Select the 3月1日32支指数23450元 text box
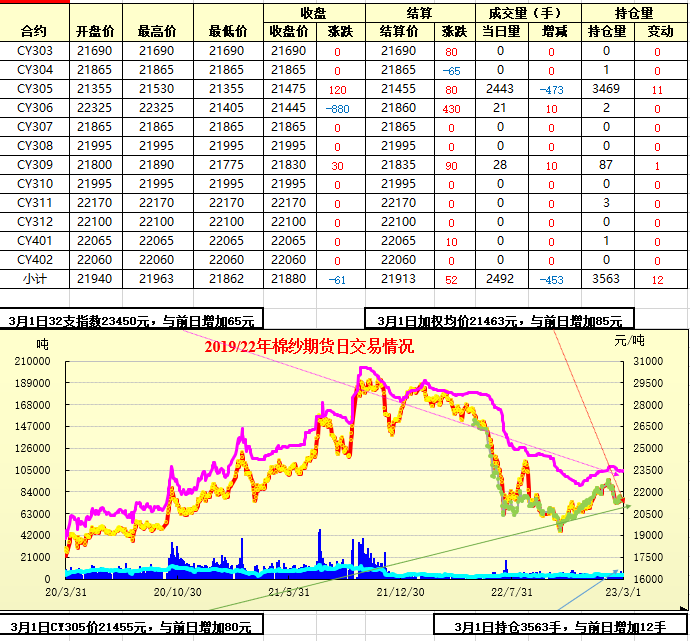 point(131,321)
